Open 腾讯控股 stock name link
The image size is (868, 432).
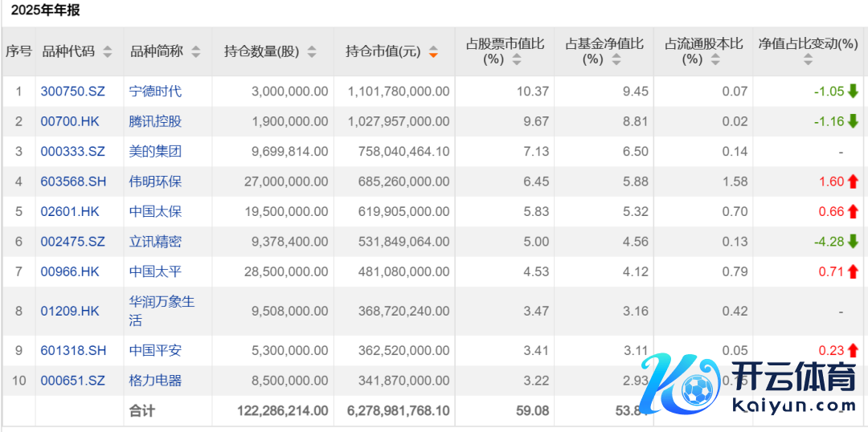coord(155,121)
